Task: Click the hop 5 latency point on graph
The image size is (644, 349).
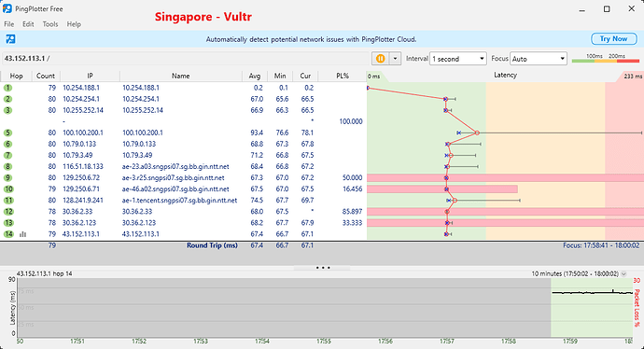Action: click(477, 133)
